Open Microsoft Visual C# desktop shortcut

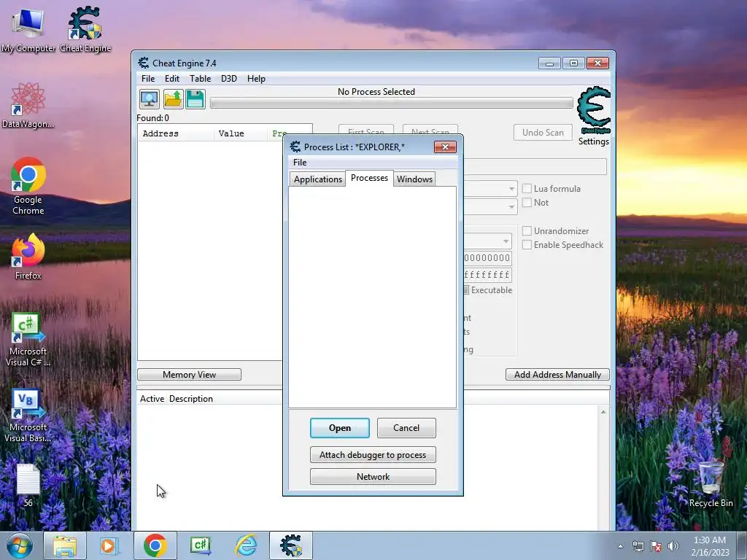(x=28, y=340)
